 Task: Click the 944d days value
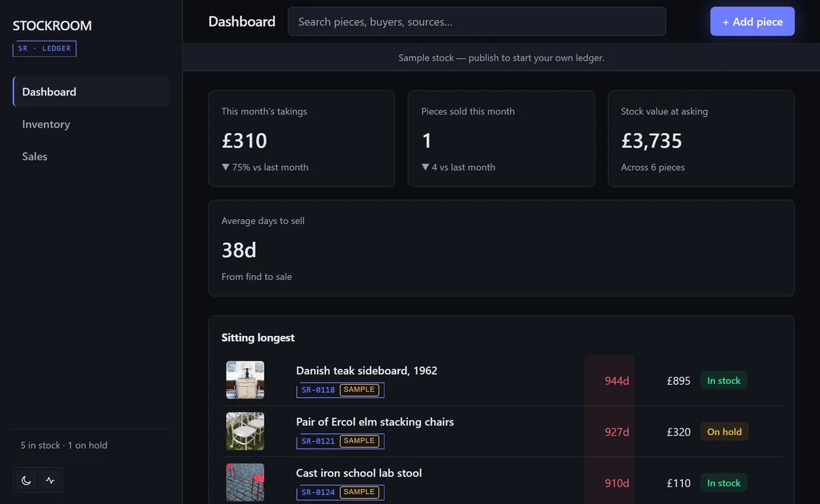tap(616, 380)
